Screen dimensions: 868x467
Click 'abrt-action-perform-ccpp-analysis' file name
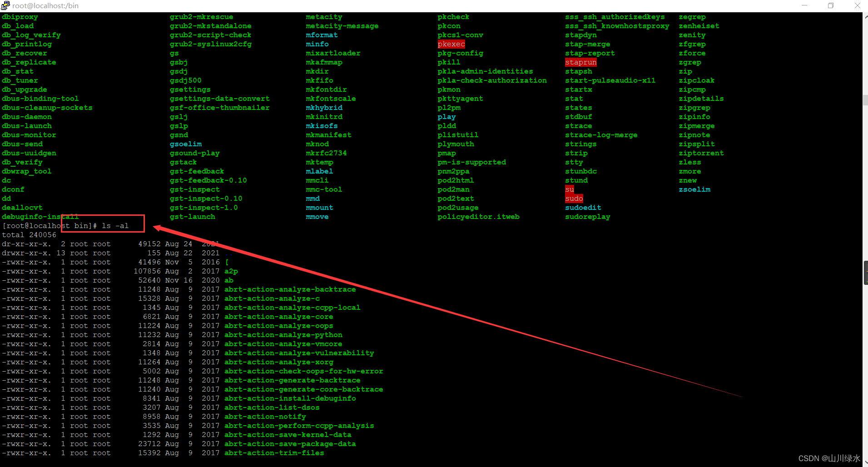pyautogui.click(x=299, y=426)
